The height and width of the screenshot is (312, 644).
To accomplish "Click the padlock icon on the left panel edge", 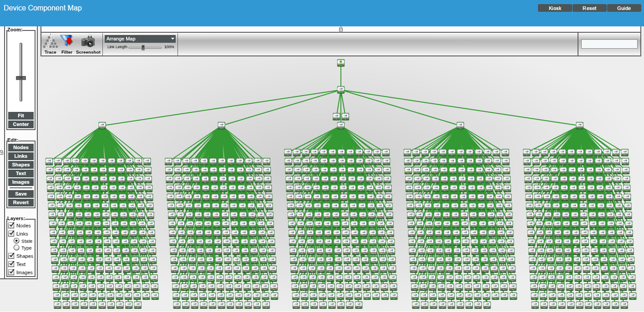I will (x=2, y=152).
